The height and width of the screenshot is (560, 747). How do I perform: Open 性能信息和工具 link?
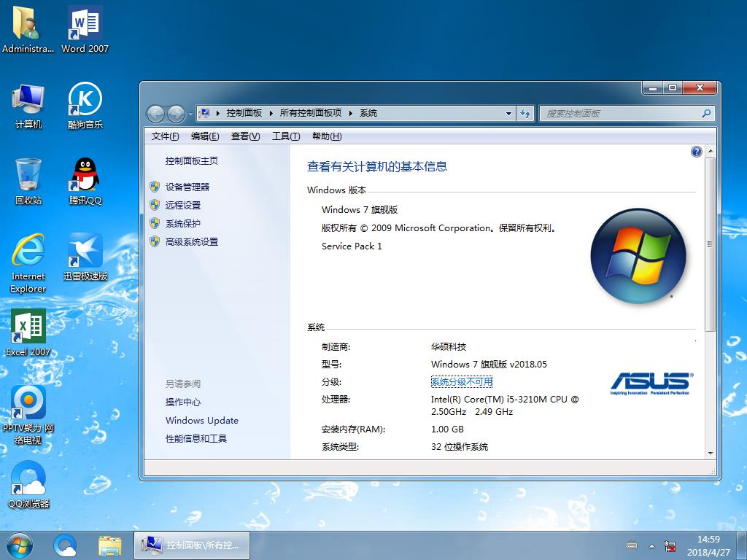[196, 438]
